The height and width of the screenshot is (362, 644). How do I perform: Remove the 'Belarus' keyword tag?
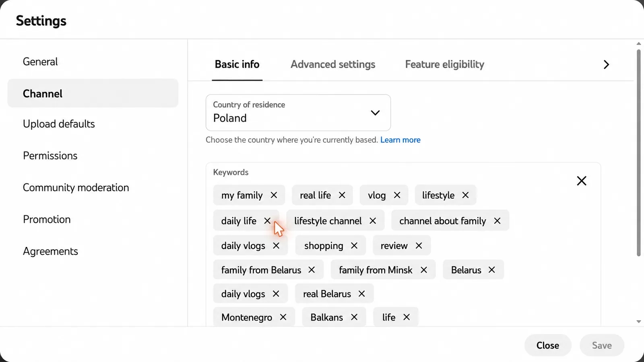[x=491, y=270]
